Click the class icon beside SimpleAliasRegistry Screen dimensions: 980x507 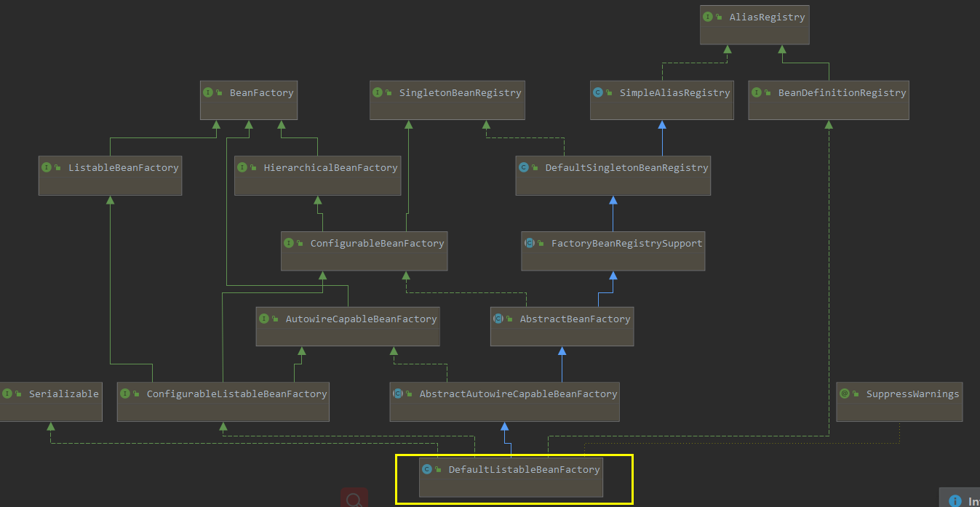click(x=598, y=92)
